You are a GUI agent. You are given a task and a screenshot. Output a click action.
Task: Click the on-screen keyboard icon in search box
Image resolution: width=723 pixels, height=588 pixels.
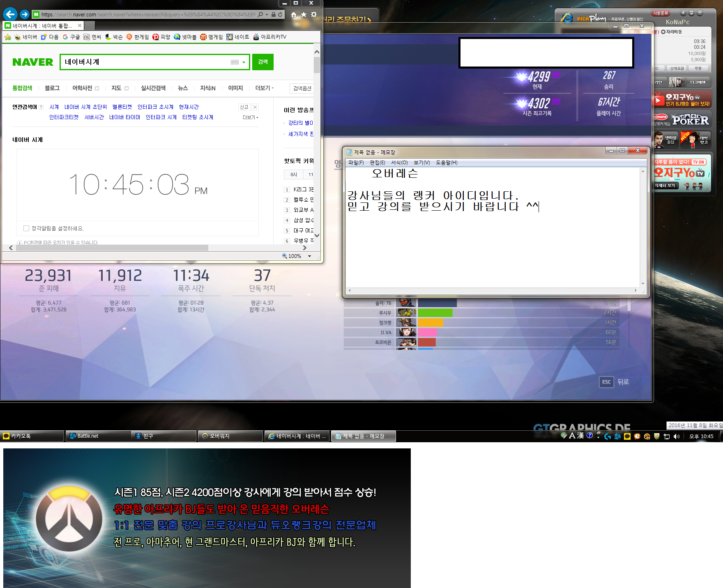(x=235, y=62)
